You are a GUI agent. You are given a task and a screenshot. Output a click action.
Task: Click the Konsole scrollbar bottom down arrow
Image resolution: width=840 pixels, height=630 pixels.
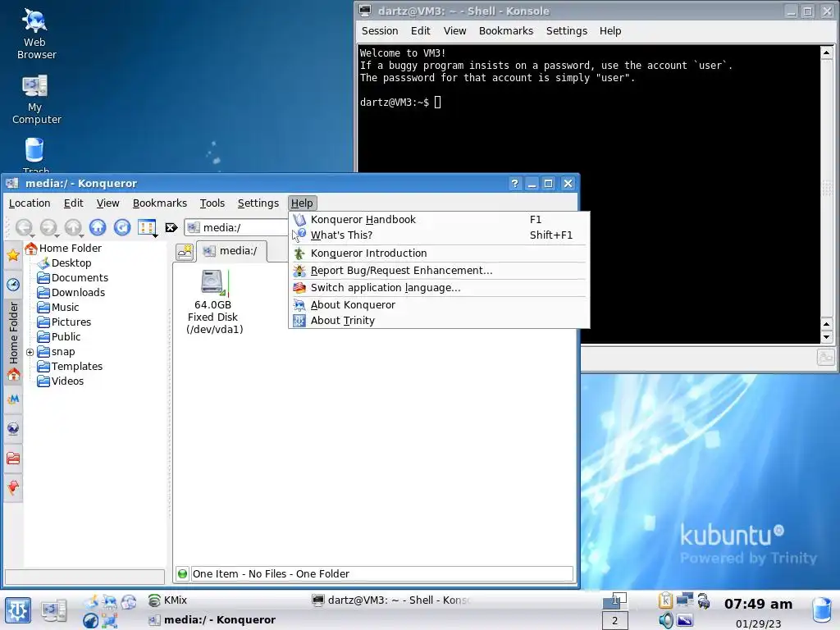coord(826,337)
